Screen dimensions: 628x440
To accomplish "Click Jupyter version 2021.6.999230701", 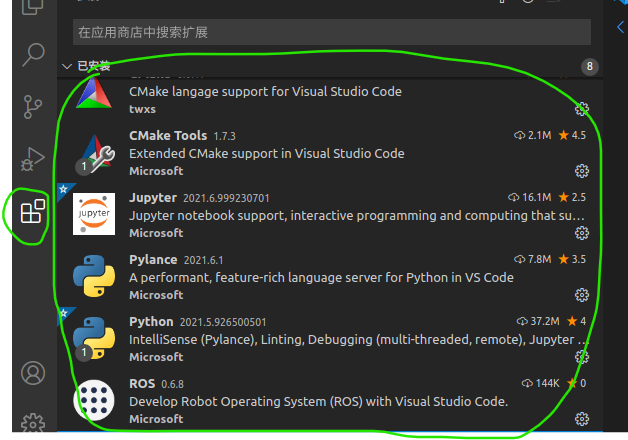I will [226, 198].
